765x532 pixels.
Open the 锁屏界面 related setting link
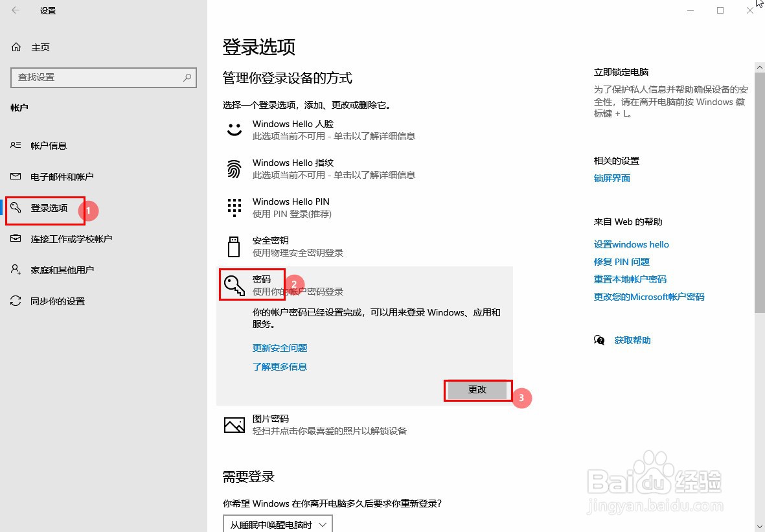click(611, 178)
